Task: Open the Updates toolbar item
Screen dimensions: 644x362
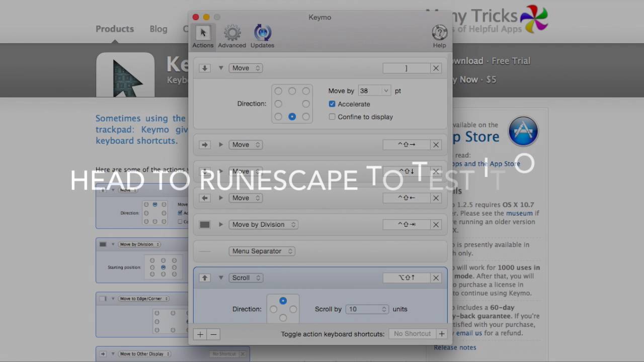Action: point(262,37)
